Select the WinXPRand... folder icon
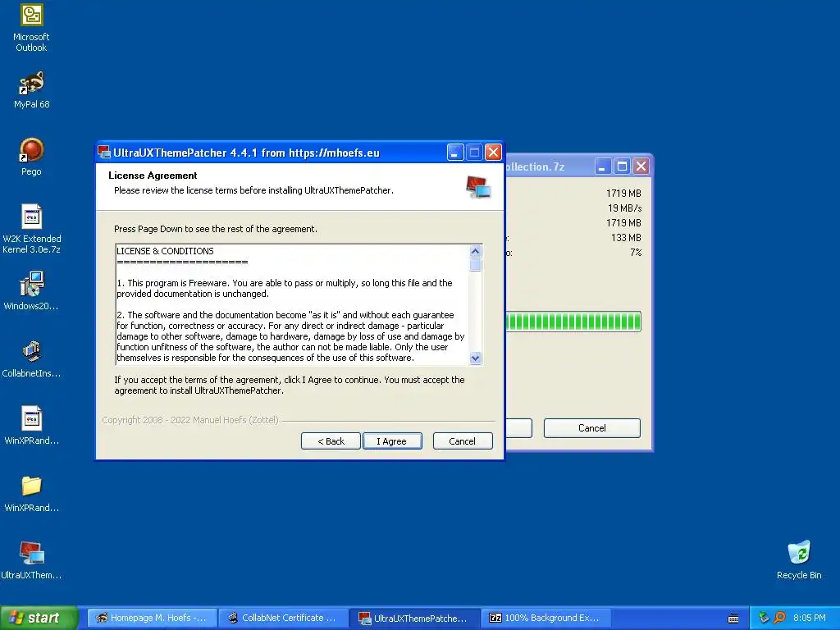This screenshot has height=630, width=840. tap(32, 493)
